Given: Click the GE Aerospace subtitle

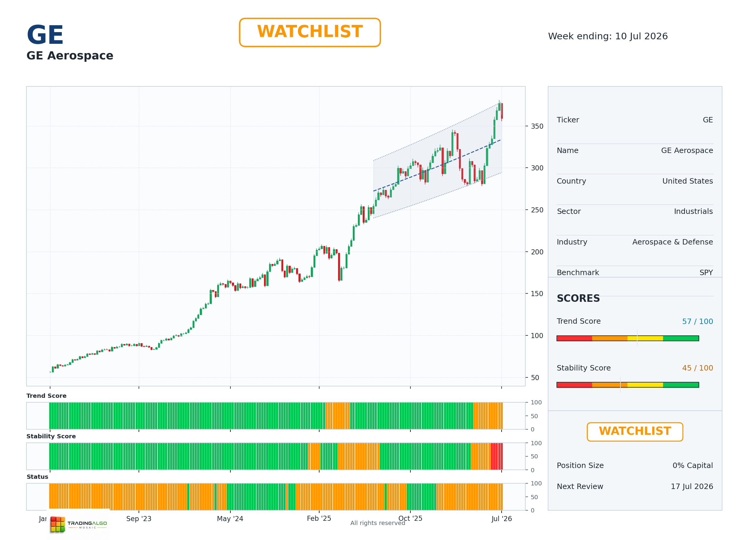Looking at the screenshot, I should (x=70, y=55).
